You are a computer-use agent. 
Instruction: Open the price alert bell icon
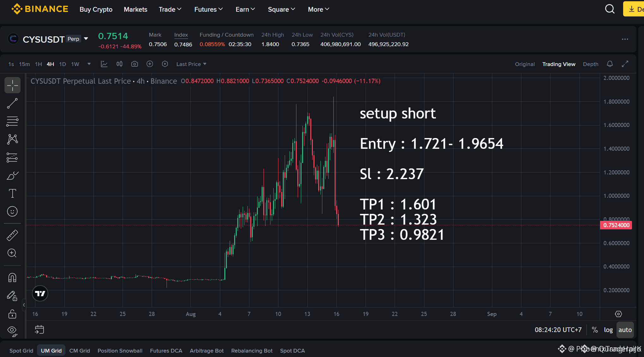pyautogui.click(x=610, y=64)
